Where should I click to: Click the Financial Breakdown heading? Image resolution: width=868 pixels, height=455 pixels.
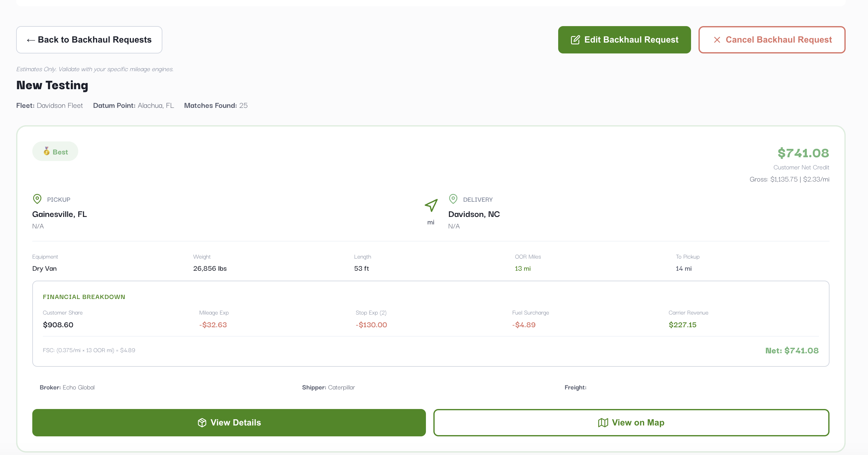click(x=84, y=297)
